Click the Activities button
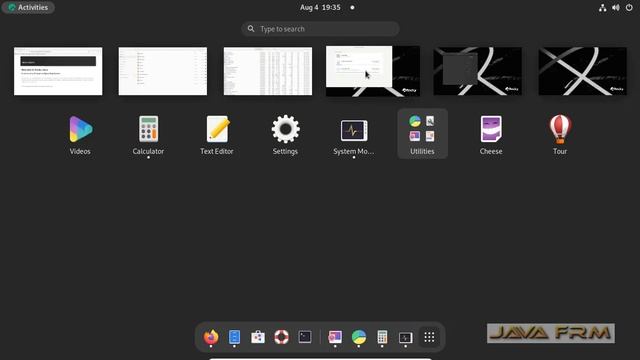 [28, 7]
